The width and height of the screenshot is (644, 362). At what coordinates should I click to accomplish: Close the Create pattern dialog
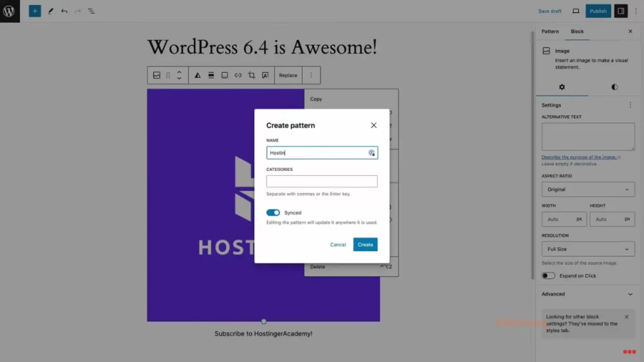pos(374,125)
